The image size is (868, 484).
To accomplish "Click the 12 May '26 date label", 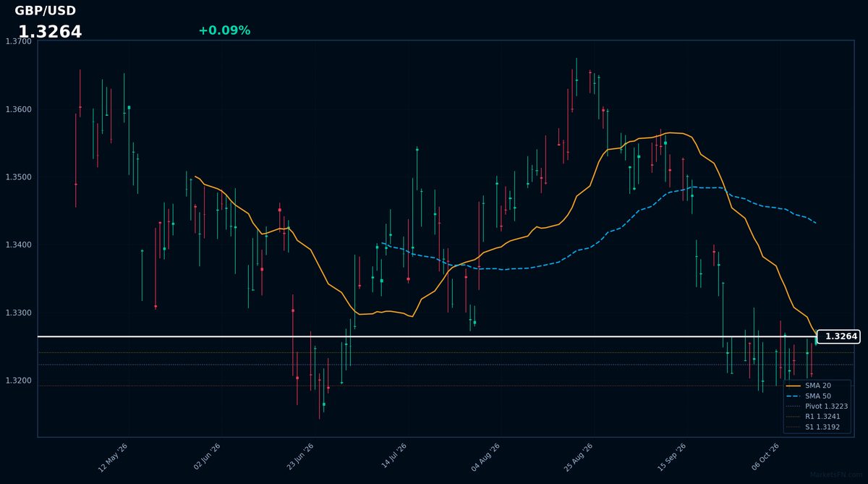I will [113, 457].
